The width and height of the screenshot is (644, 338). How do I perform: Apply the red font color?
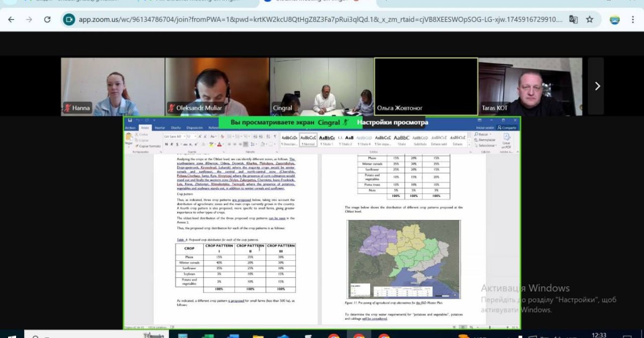point(219,144)
